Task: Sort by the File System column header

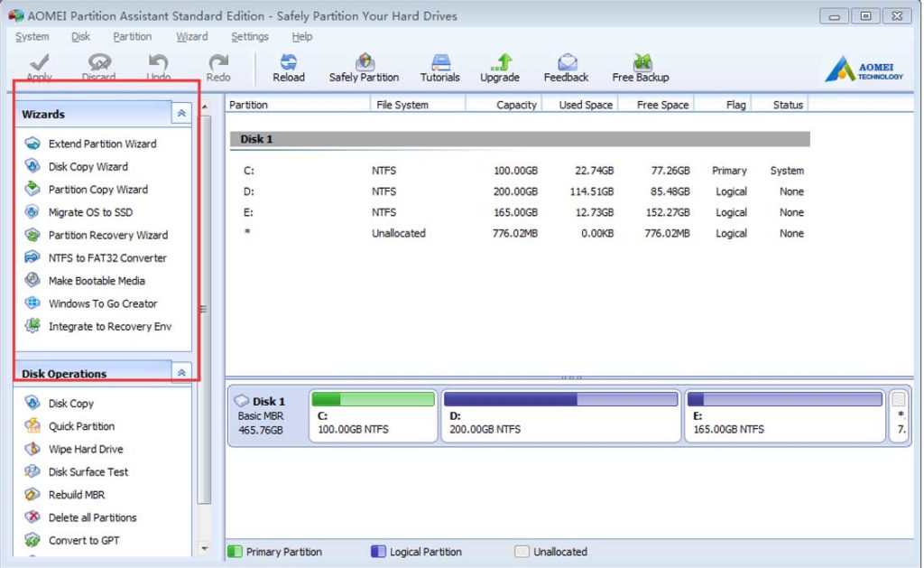Action: (x=418, y=105)
